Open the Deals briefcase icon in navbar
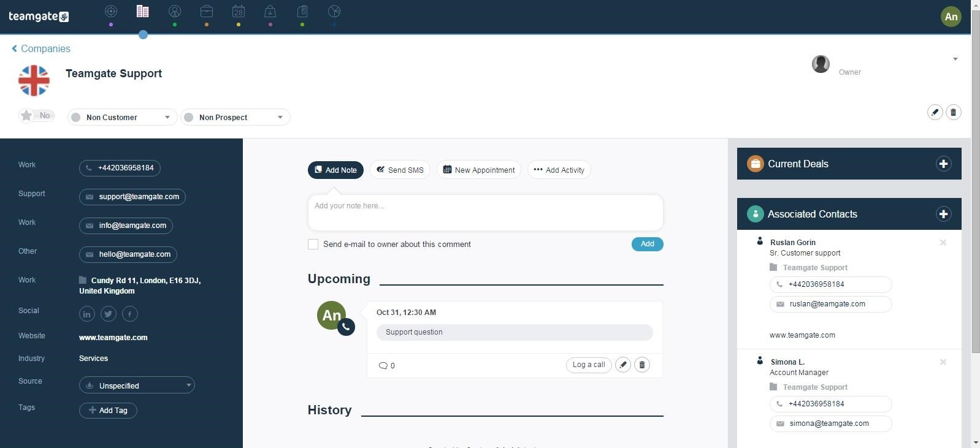The width and height of the screenshot is (980, 448). coord(207,11)
